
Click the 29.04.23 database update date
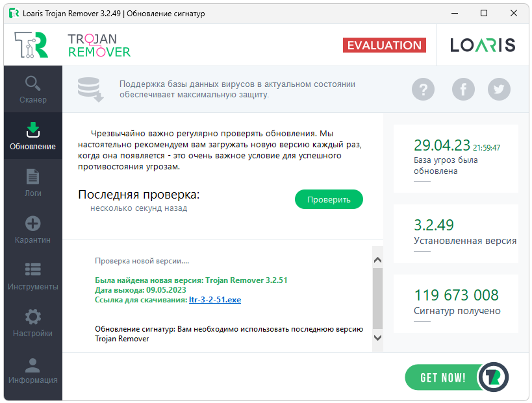click(x=442, y=145)
